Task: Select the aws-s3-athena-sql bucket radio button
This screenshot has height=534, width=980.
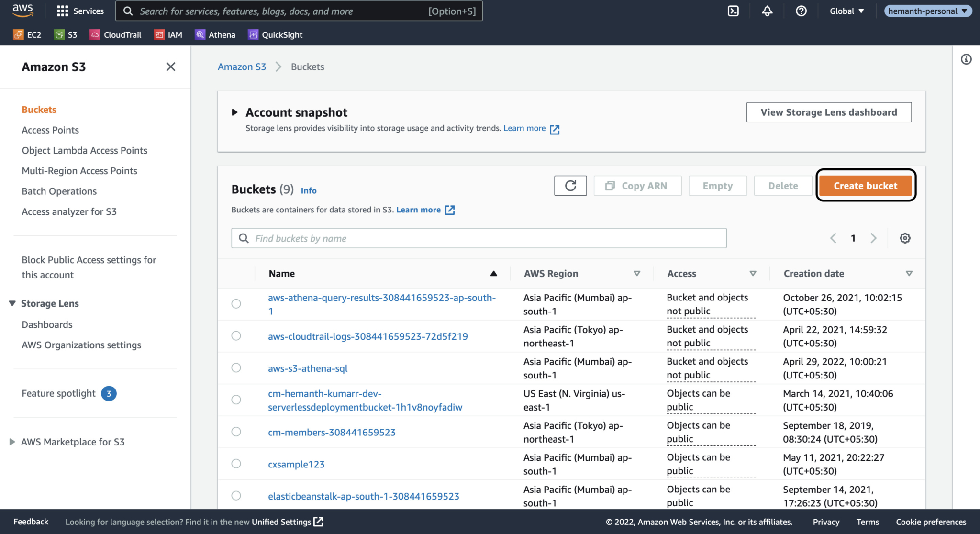Action: [236, 367]
